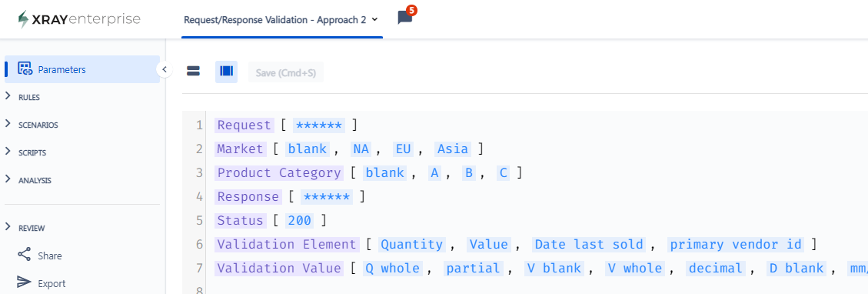Click the Save (Cmd+S) button
Screen dimensions: 868x294
coord(286,72)
